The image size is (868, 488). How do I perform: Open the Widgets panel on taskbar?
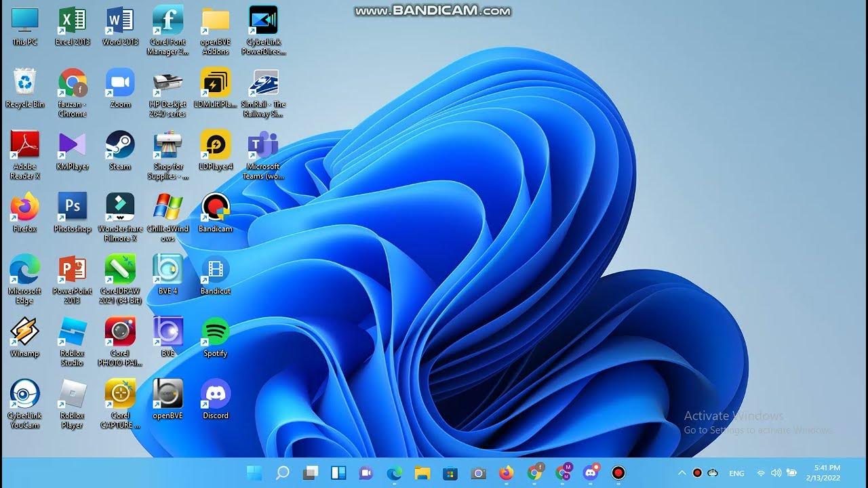tap(338, 472)
